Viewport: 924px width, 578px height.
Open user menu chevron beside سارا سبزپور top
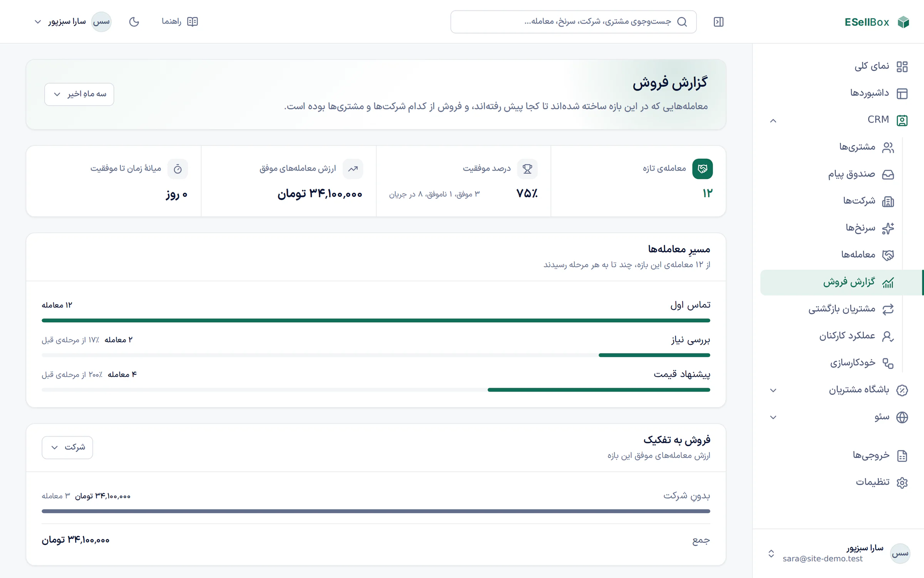[x=38, y=22]
